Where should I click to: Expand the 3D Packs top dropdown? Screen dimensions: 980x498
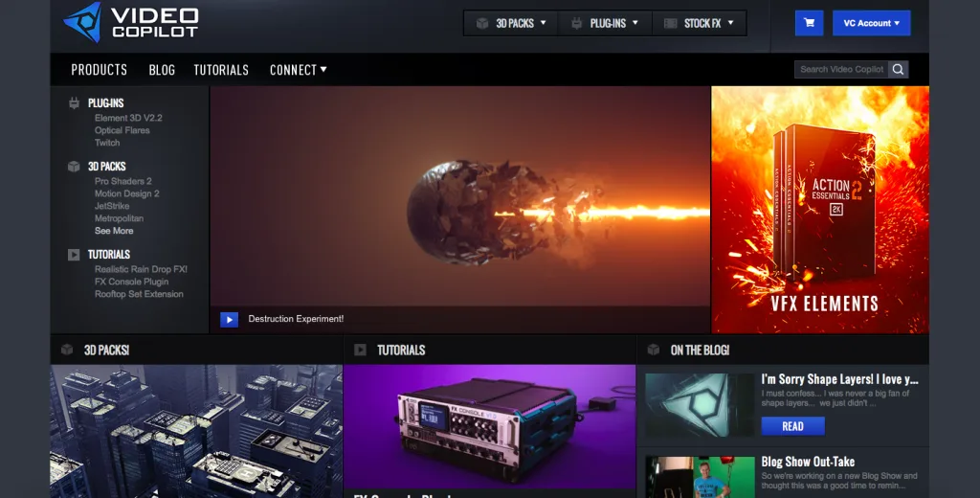point(511,23)
